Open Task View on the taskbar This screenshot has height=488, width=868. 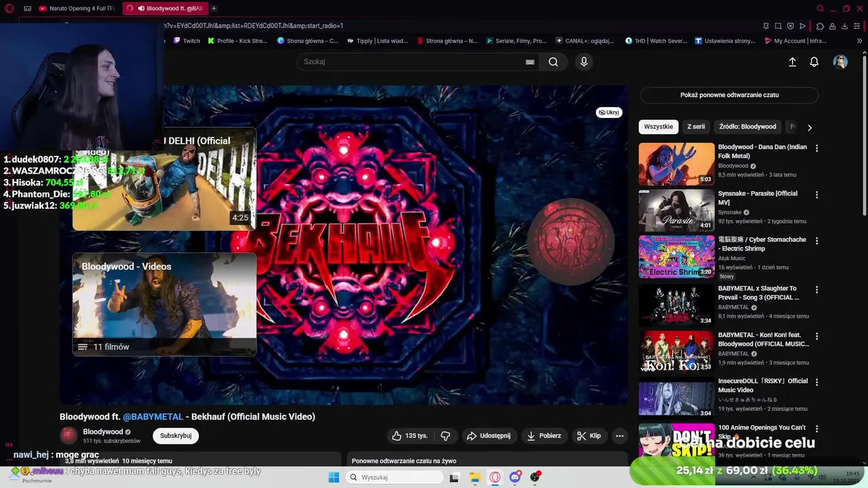(x=454, y=477)
